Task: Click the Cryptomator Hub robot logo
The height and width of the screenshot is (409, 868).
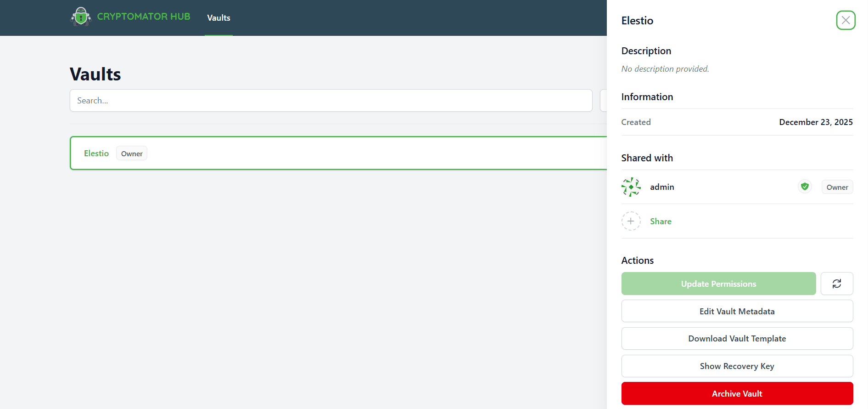Action: 81,17
